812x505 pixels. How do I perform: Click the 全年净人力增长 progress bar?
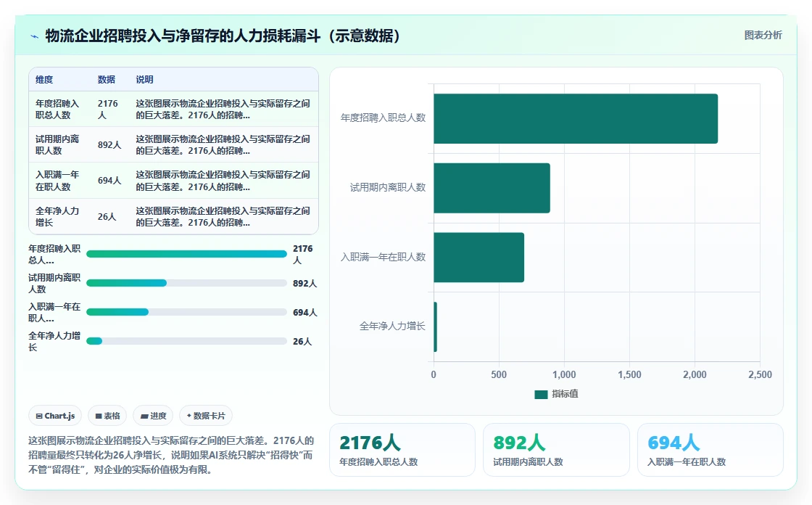(x=186, y=341)
